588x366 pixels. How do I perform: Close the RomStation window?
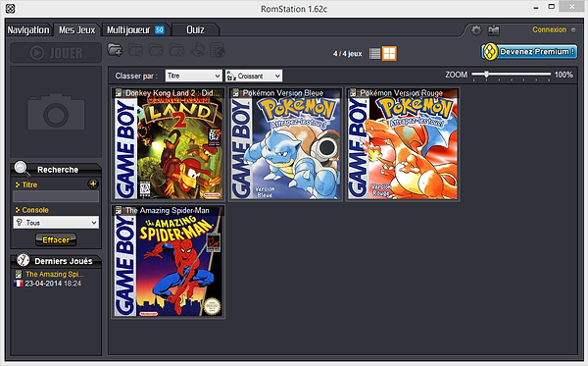[x=571, y=7]
